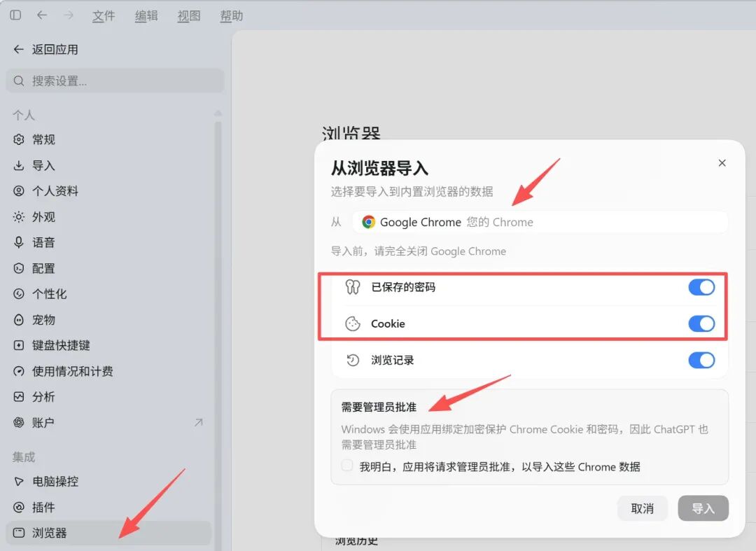Viewport: 756px width, 551px height.
Task: Open 键盘快捷键 settings label
Action: pos(61,345)
